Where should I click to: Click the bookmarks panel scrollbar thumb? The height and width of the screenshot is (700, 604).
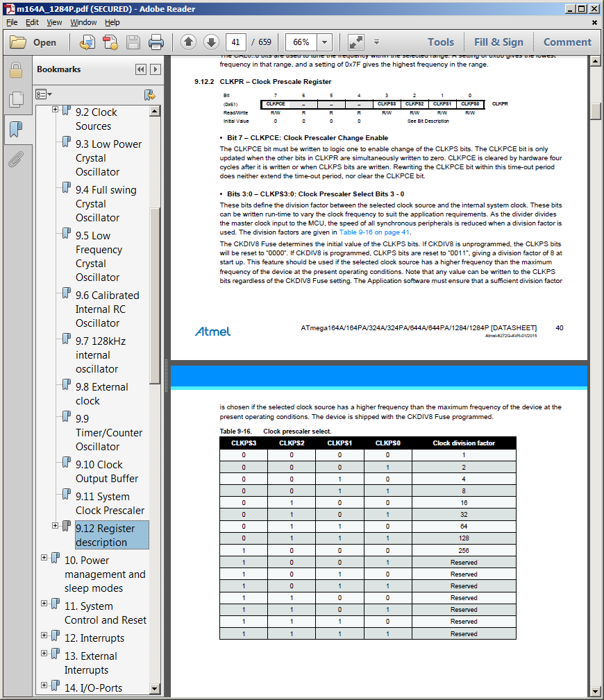coord(155,296)
